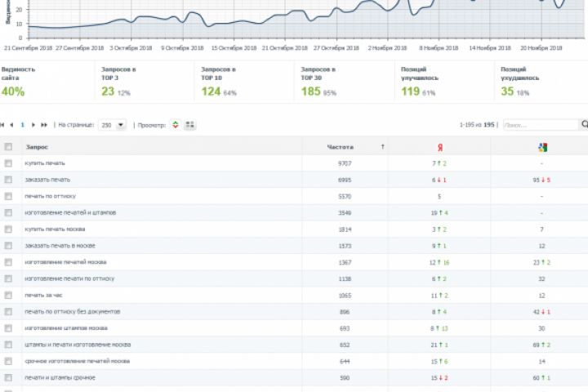This screenshot has height=392, width=588.
Task: Go to next page arrow
Action: coord(33,125)
